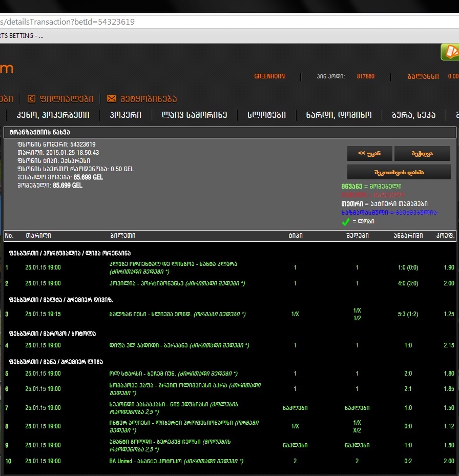Click the GREENHORN username
Screen dimensions: 459x476
269,76
